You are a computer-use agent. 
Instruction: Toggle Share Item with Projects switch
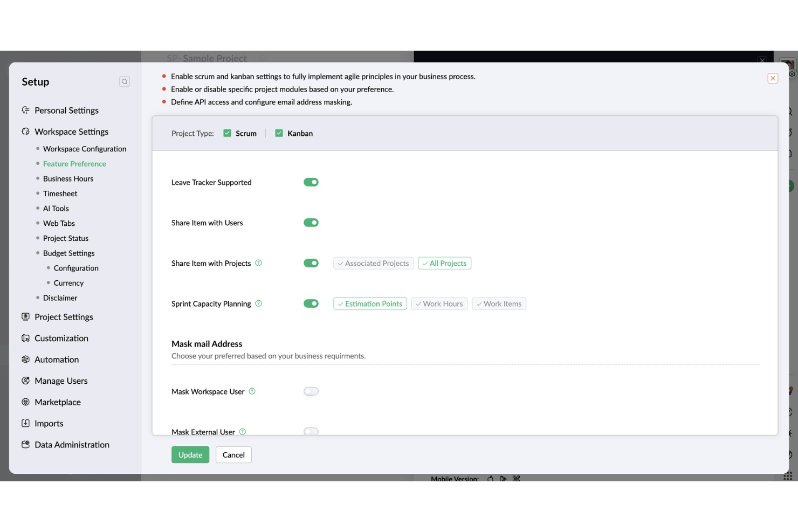(x=311, y=263)
